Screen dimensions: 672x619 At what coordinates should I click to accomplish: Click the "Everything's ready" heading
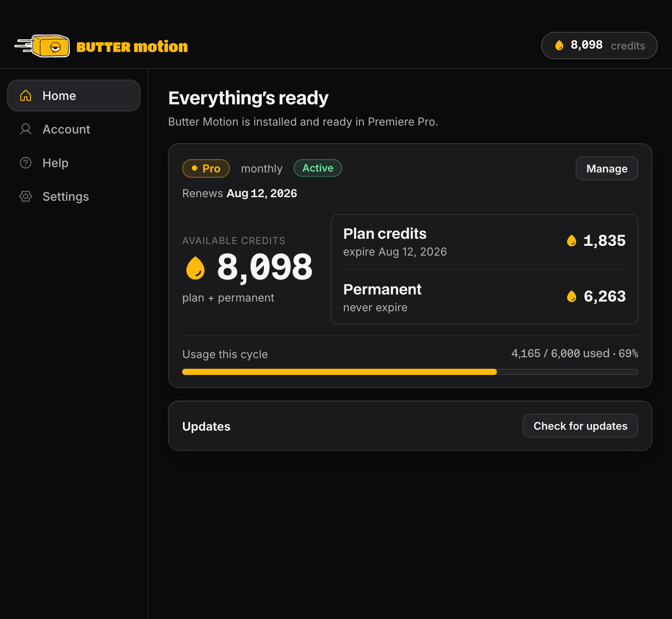click(248, 98)
